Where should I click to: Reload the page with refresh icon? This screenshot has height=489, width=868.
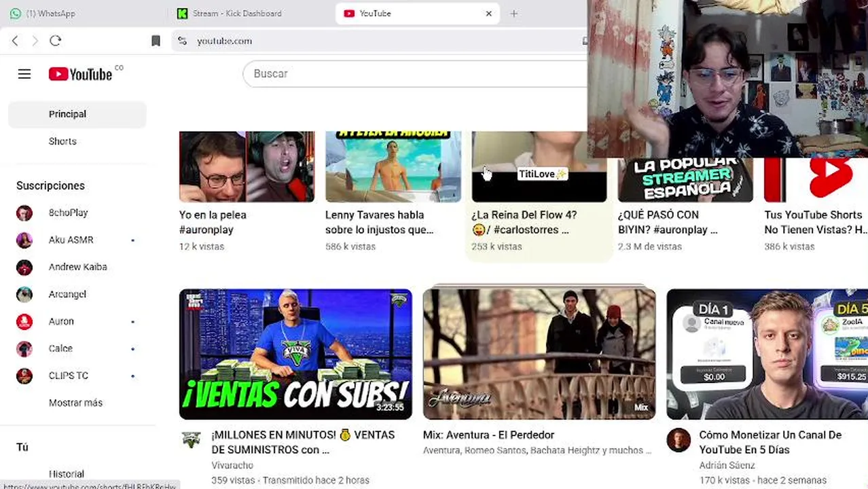[56, 41]
